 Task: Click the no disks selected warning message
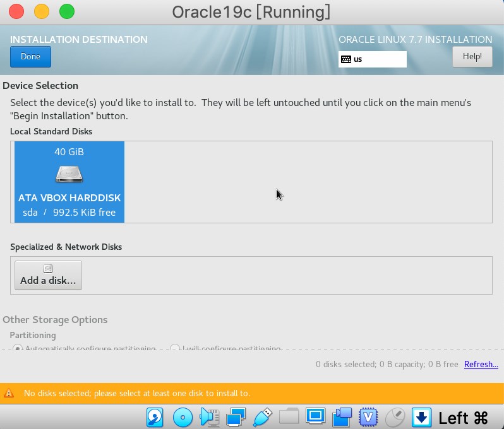coord(137,394)
